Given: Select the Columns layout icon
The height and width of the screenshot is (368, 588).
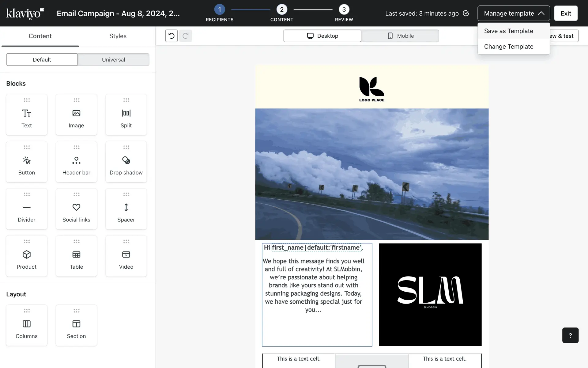Looking at the screenshot, I should tap(27, 324).
